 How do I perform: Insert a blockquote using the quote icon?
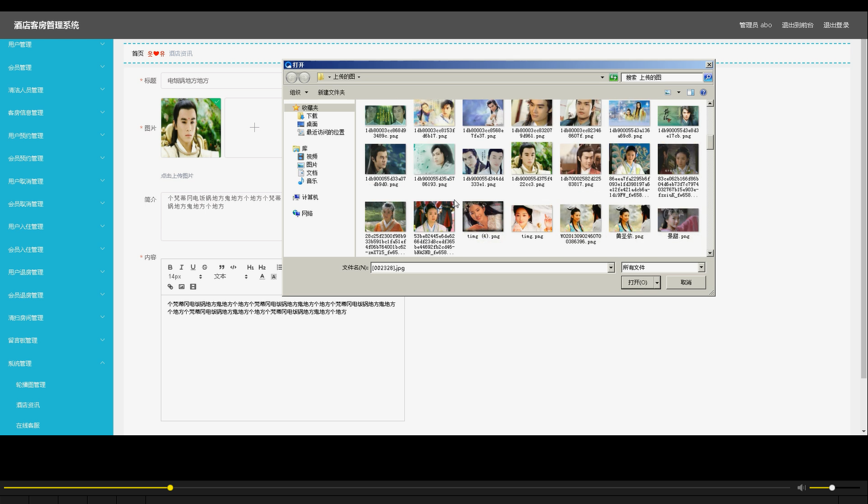[222, 267]
